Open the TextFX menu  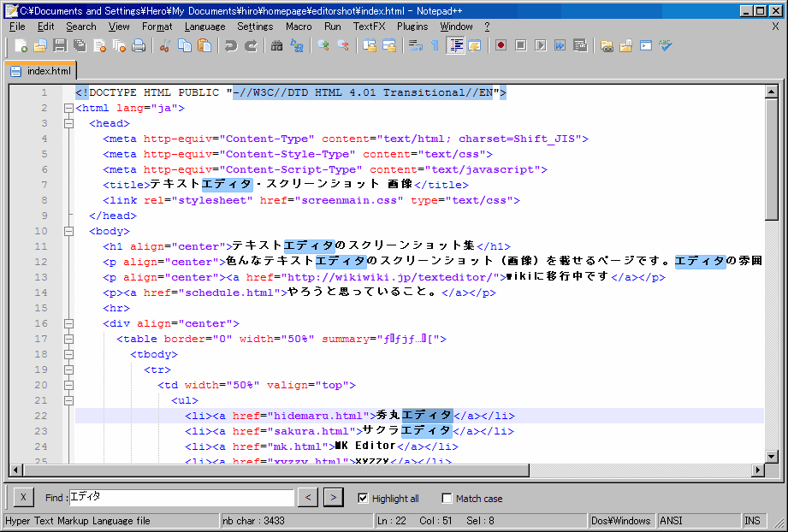point(369,27)
